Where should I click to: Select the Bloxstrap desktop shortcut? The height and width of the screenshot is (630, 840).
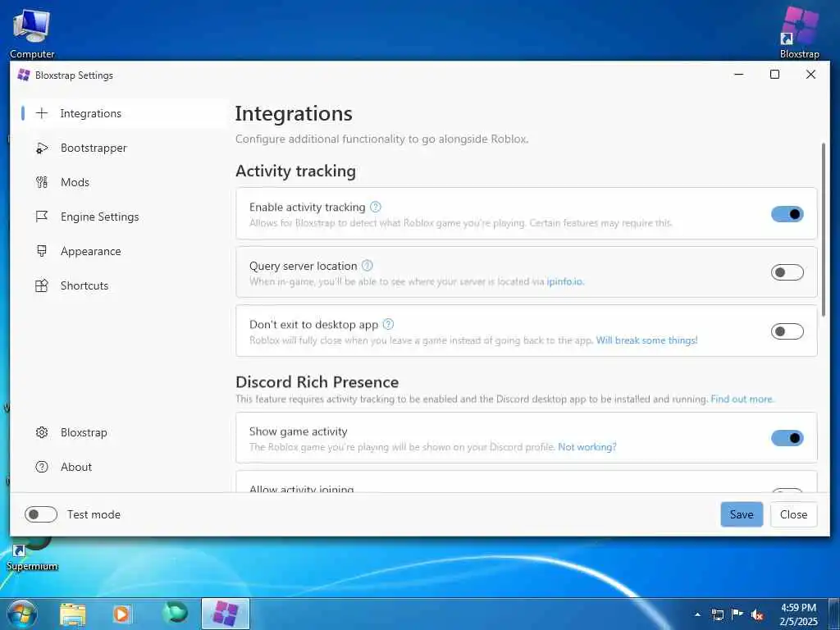tap(799, 32)
